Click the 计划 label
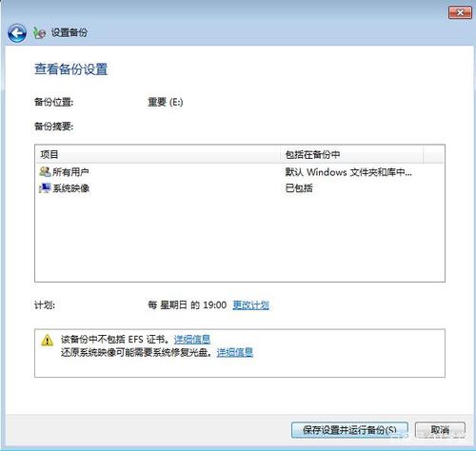The height and width of the screenshot is (451, 476). pos(45,305)
